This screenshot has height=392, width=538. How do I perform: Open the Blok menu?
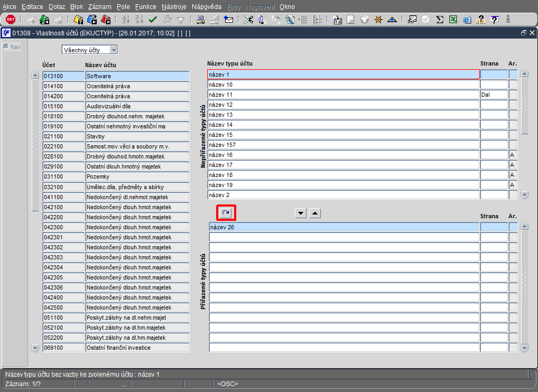tap(77, 7)
